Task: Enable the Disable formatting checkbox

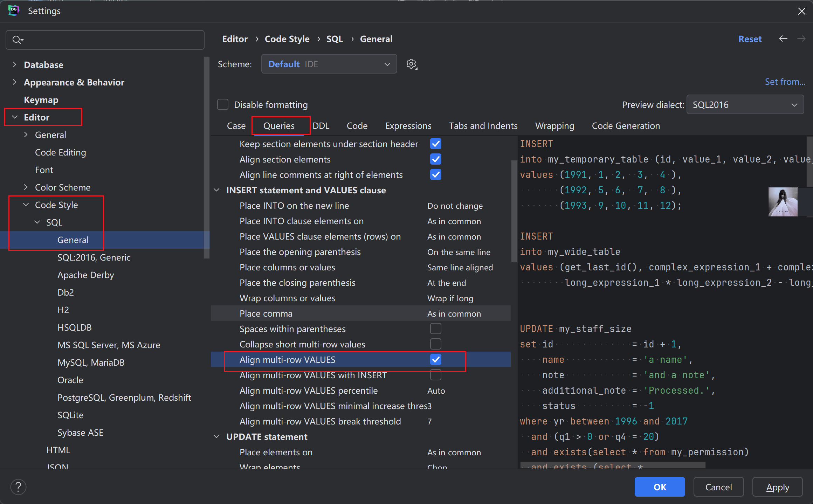Action: click(223, 105)
